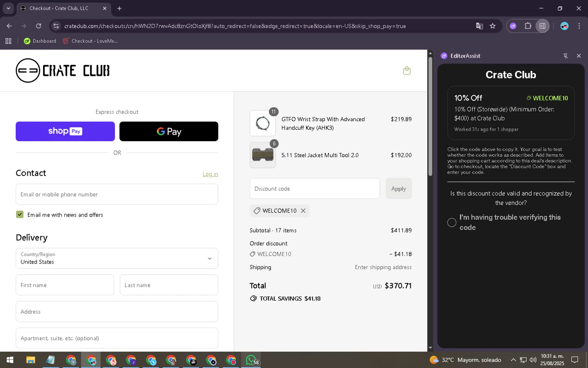This screenshot has height=368, width=588.
Task: Bookmark this page with the star icon
Action: tap(493, 26)
